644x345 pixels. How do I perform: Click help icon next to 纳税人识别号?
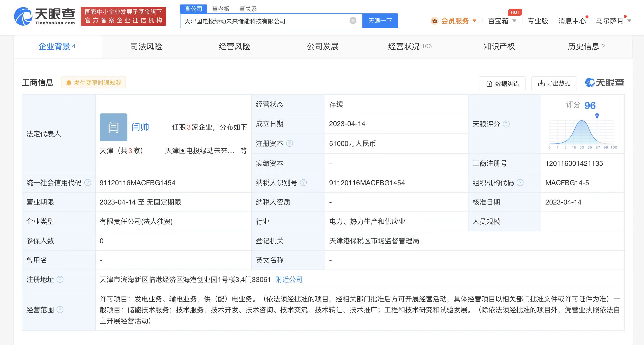coord(303,183)
